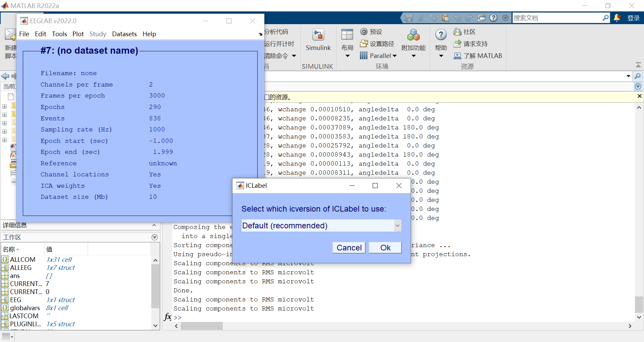Open the EEGLAB Edit menu

click(x=40, y=34)
